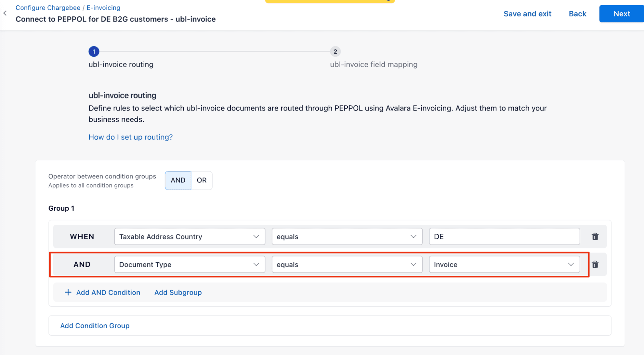Click the back chevron arrow at top left
Viewport: 644px width, 355px height.
5,13
